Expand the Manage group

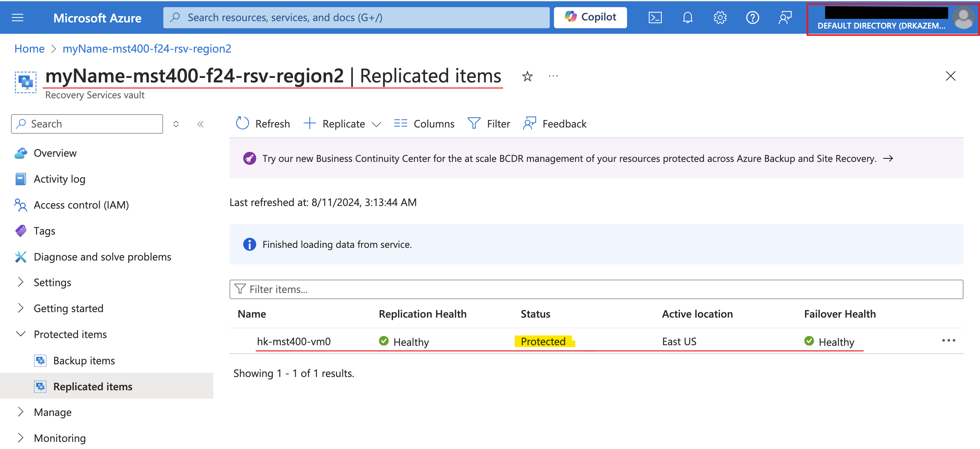(53, 412)
